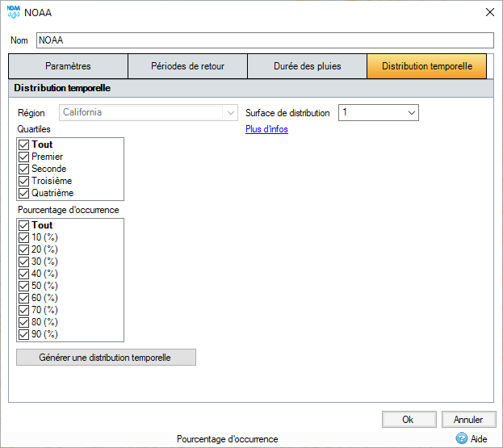Switch to the Paramètres tab
The image size is (503, 448).
pyautogui.click(x=68, y=66)
